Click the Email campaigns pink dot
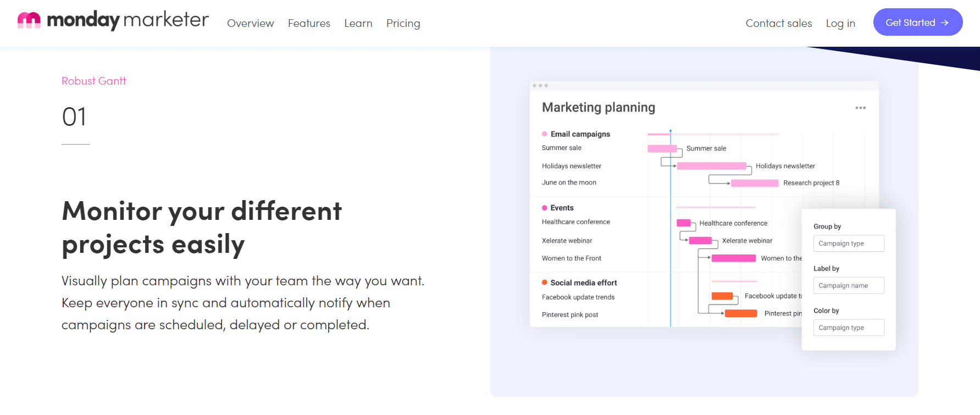The image size is (980, 415). (x=545, y=134)
